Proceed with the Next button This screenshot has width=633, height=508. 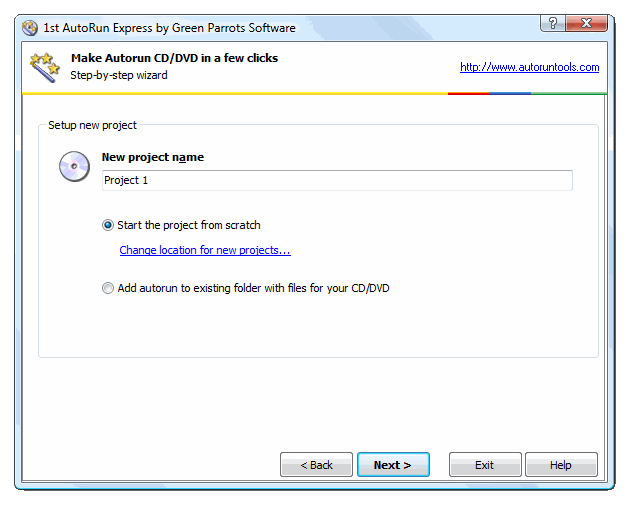click(393, 465)
